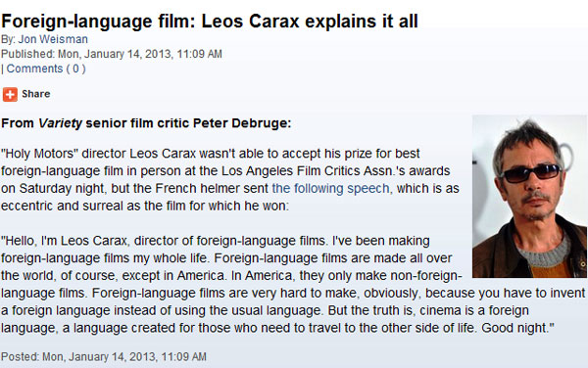Click the name Peter Debruge
This screenshot has height=368, width=588.
pos(242,123)
